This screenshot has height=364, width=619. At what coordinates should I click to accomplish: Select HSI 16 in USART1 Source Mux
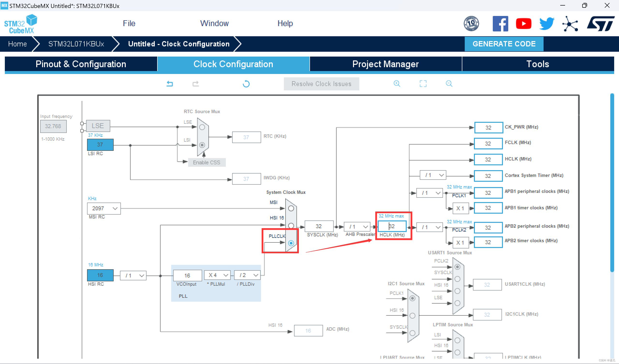[457, 291]
